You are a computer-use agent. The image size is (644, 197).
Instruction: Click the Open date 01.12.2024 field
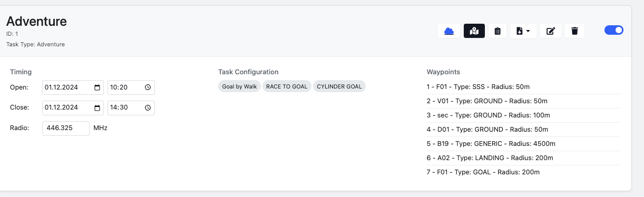pos(73,87)
